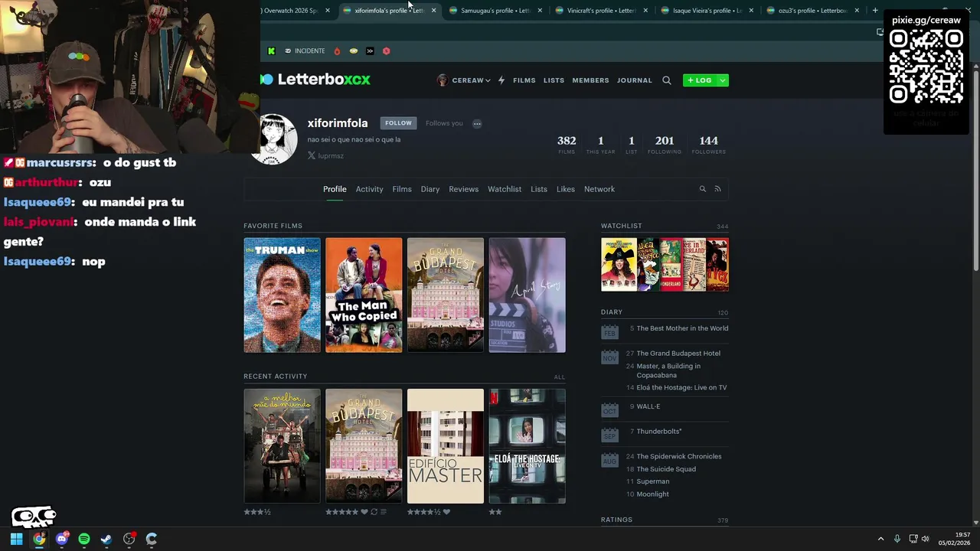
Task: Open the volume tray icon
Action: click(x=925, y=539)
